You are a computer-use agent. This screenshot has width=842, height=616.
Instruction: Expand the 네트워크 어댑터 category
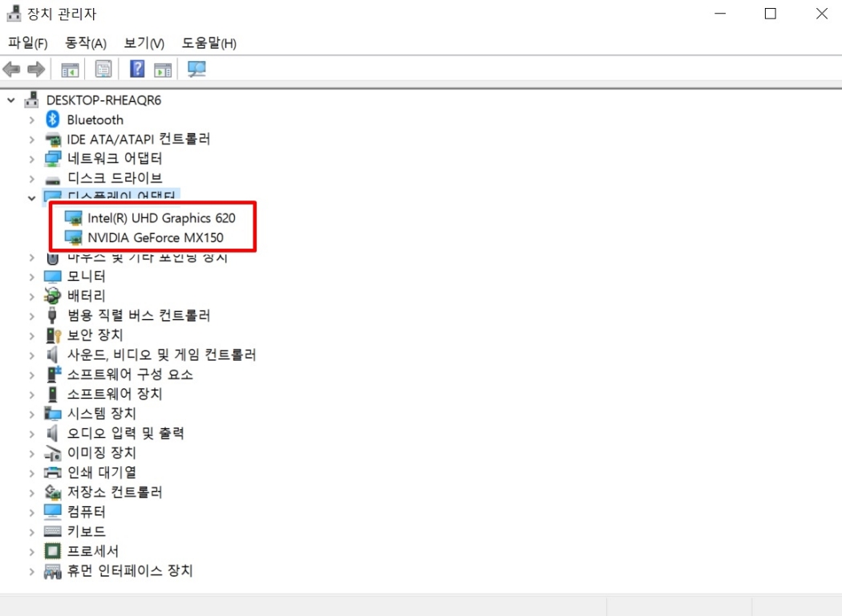(x=32, y=159)
